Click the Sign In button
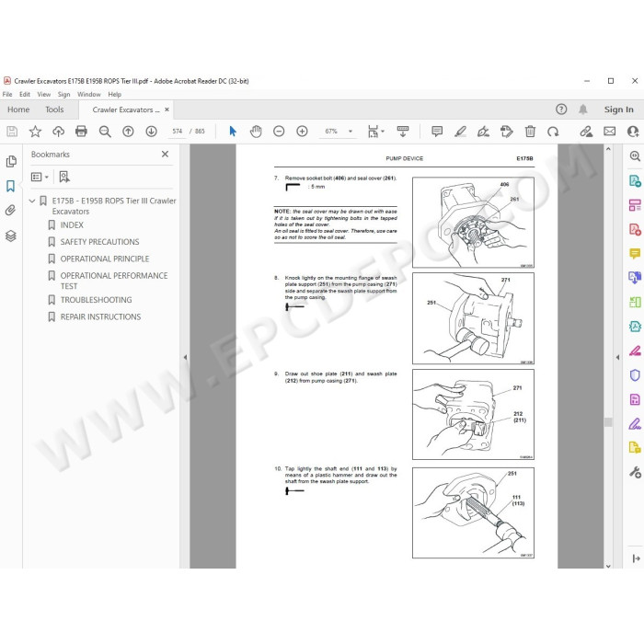Viewport: 644px width, 644px height. point(618,109)
